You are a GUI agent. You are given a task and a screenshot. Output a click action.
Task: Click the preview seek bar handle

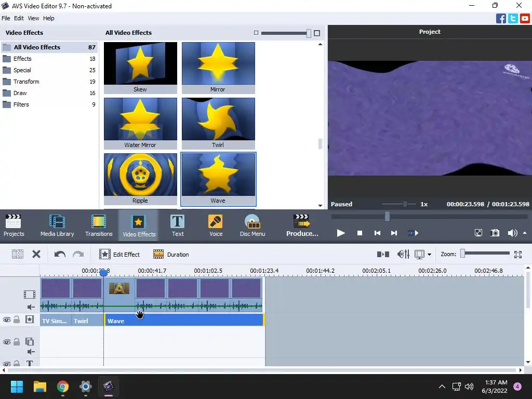pos(387,217)
